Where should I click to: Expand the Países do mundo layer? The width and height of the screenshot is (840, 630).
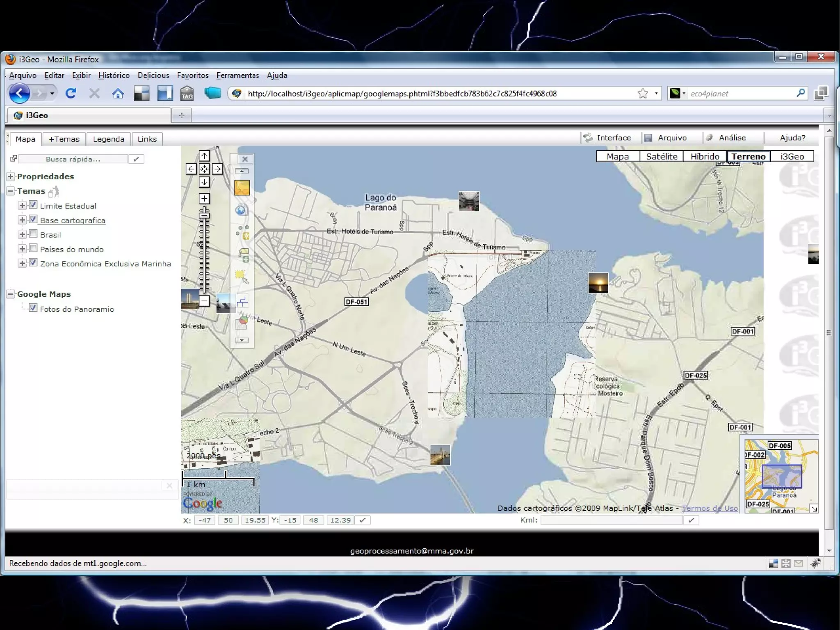tap(22, 249)
